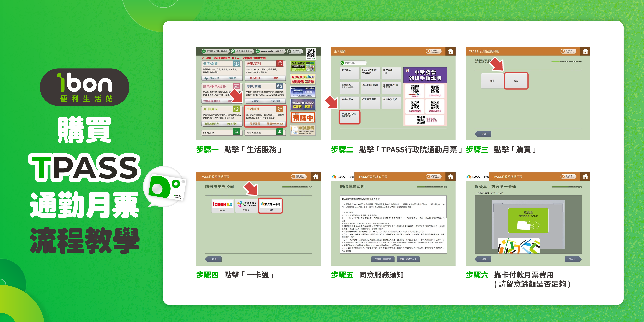Open TPASS行政院通勤月票 tile
This screenshot has height=322, width=644.
tap(350, 117)
